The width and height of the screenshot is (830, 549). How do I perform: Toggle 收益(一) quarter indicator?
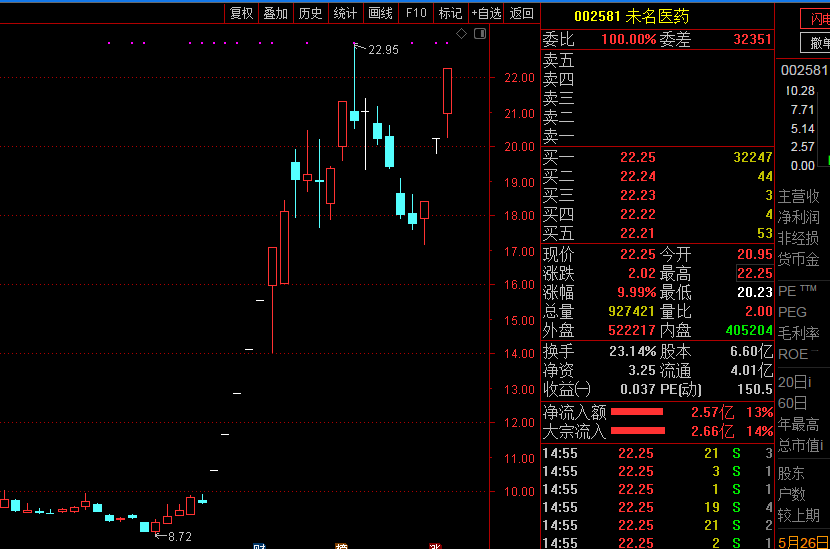pos(567,389)
